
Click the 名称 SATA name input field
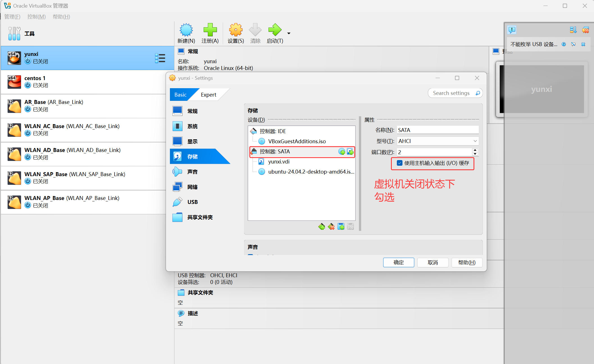[438, 130]
